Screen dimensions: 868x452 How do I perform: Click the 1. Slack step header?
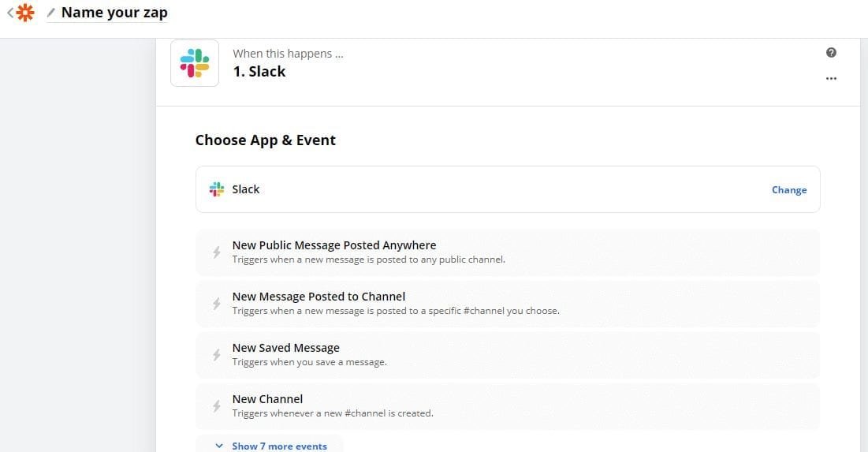click(259, 72)
